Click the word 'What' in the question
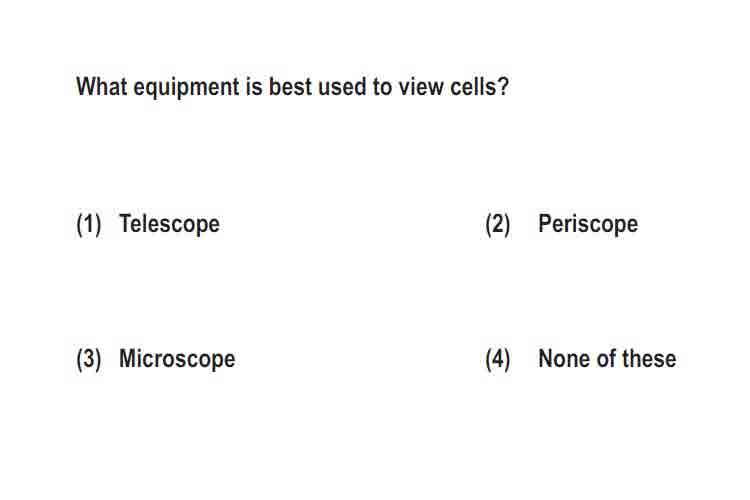Image resolution: width=750 pixels, height=500 pixels. coord(102,87)
